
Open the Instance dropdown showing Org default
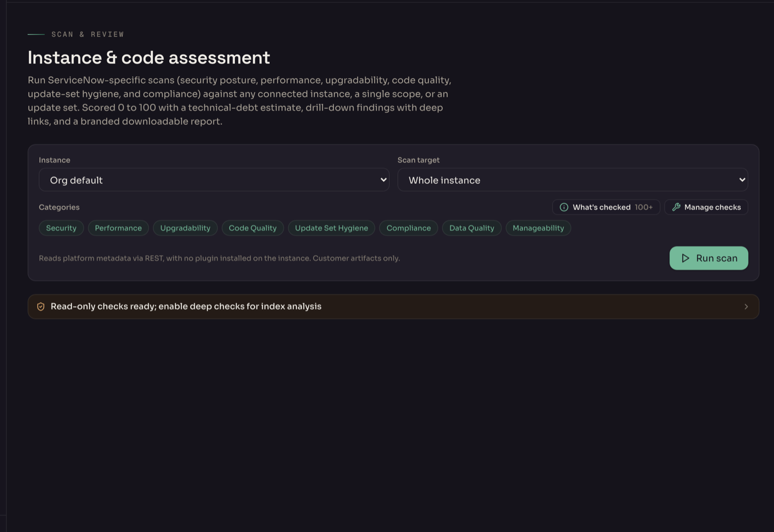214,180
